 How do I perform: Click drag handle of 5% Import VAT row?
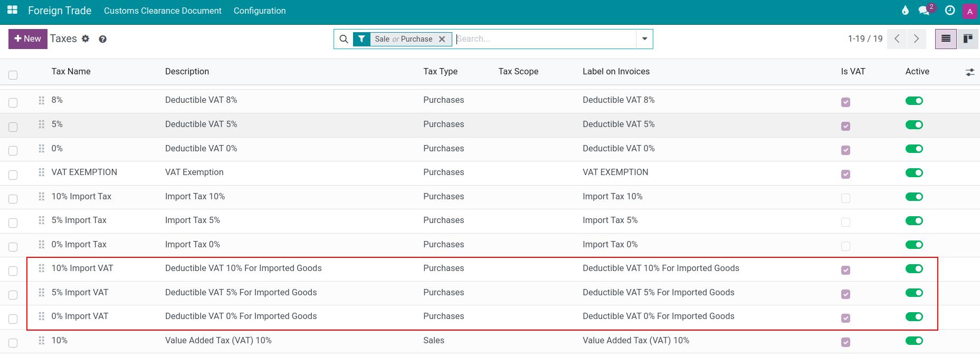[42, 293]
